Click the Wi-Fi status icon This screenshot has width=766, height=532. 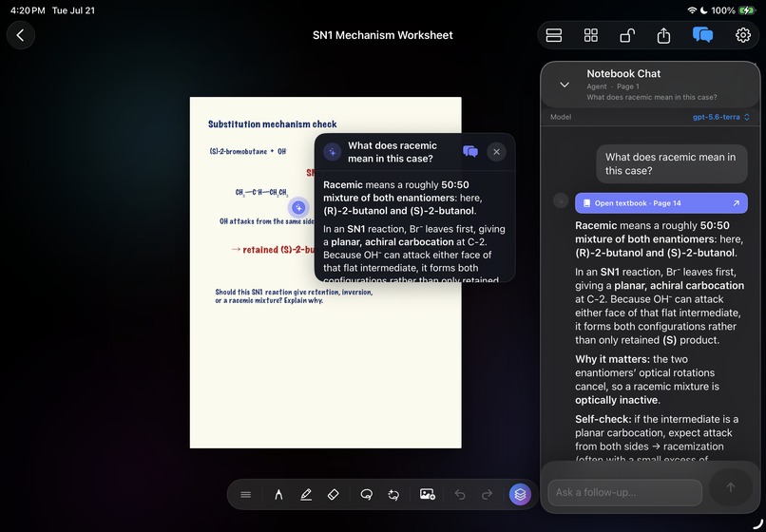pos(692,10)
